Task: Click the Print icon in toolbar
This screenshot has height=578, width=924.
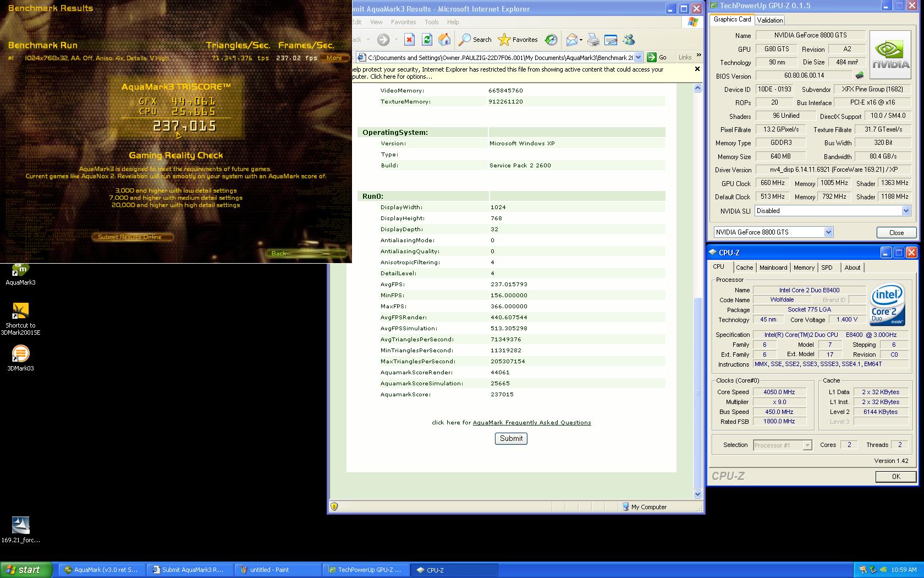Action: [x=593, y=40]
